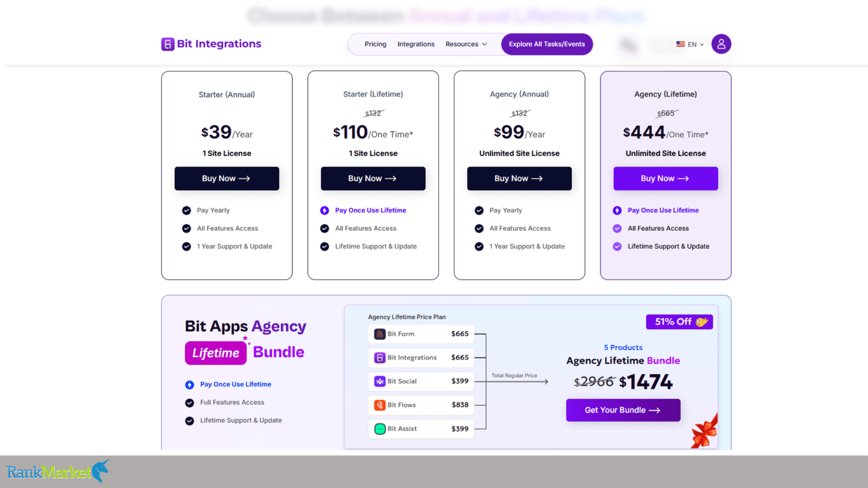Click the Bit Social product icon

(x=380, y=381)
